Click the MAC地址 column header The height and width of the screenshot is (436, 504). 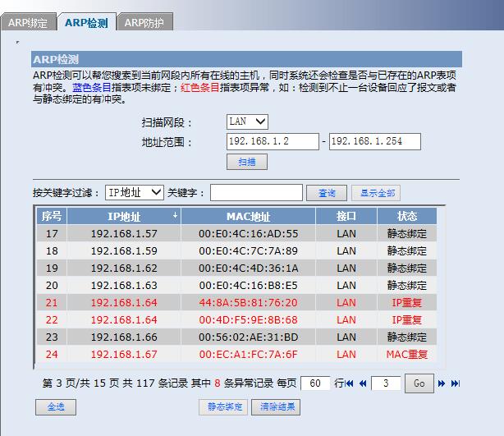coord(248,216)
